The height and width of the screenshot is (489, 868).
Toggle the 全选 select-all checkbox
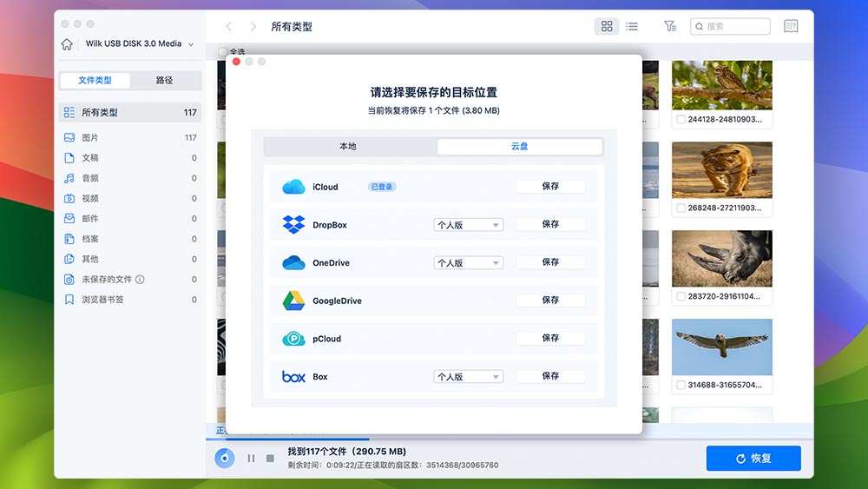[222, 51]
